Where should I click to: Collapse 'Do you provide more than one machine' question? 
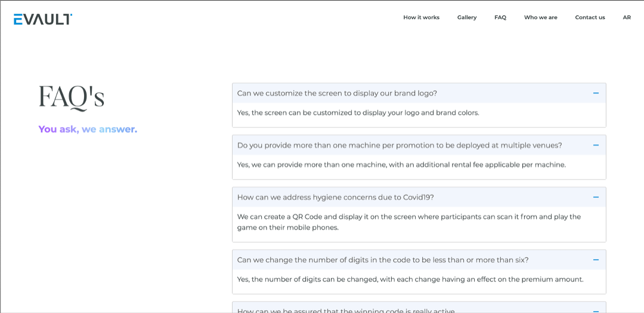pyautogui.click(x=399, y=145)
